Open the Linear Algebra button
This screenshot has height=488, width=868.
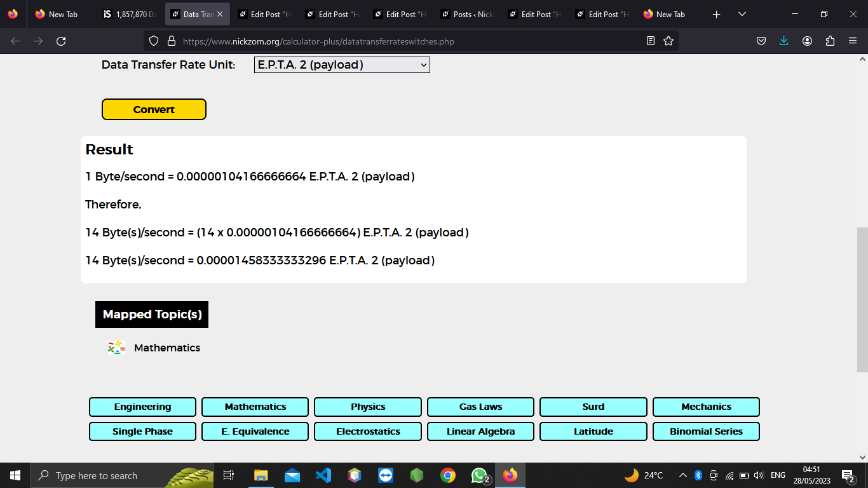480,431
